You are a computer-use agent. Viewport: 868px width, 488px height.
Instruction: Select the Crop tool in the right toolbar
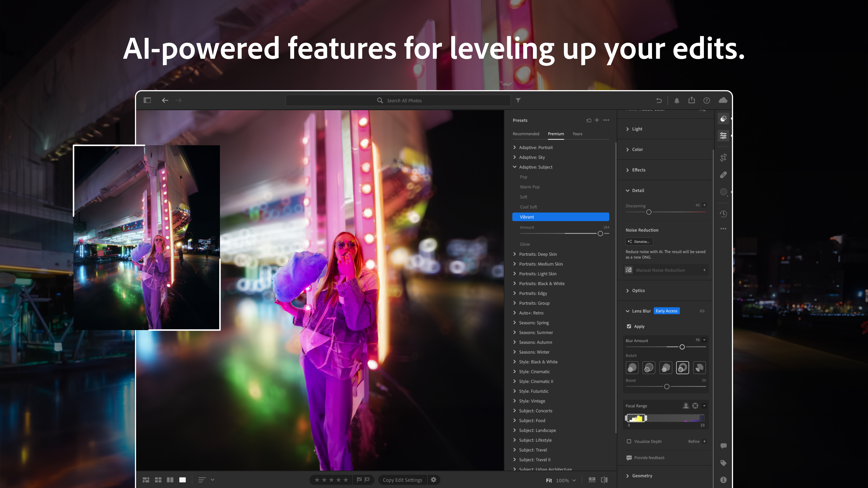pos(723,158)
